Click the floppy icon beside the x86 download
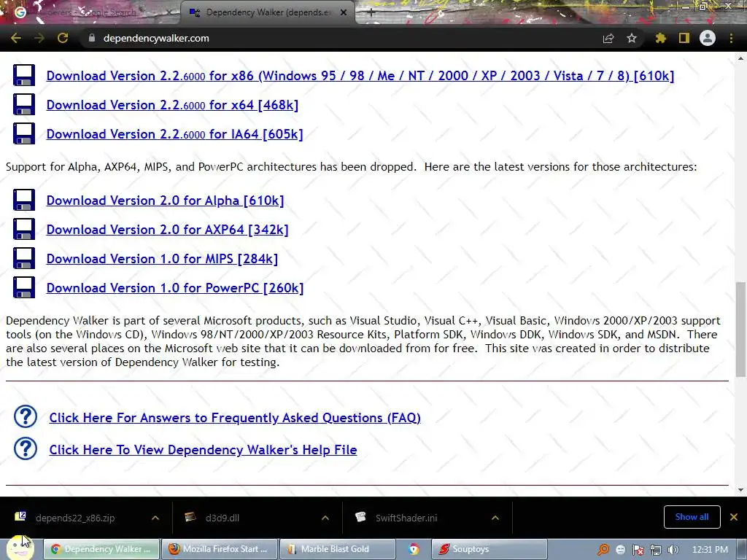This screenshot has width=747, height=560. [x=24, y=76]
